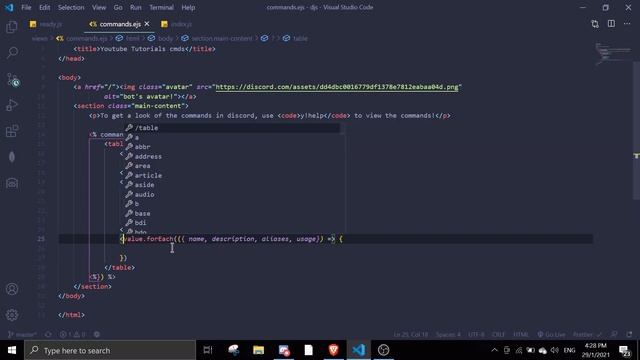Click the master branch status item
Screen dimensions: 640x360
(x=22, y=334)
